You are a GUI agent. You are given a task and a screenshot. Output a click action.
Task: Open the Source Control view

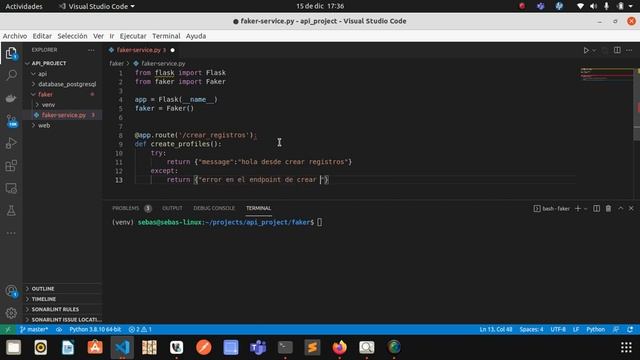tap(11, 121)
